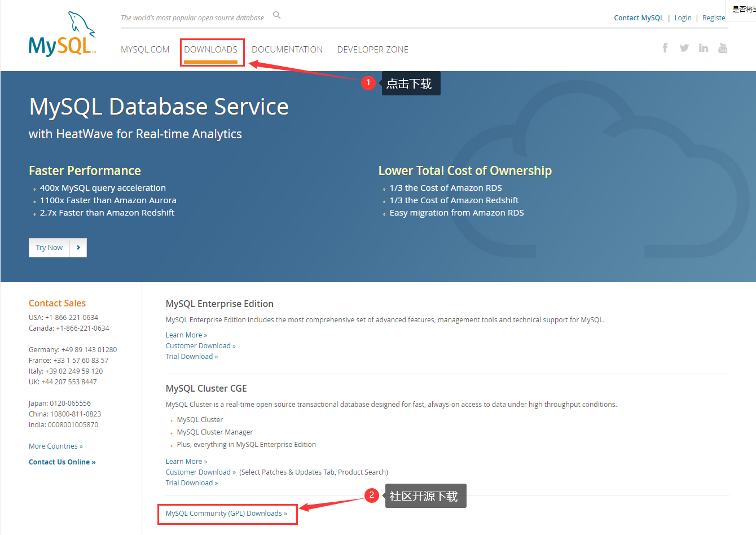Open MySQL Twitter icon
The image size is (756, 535).
684,48
